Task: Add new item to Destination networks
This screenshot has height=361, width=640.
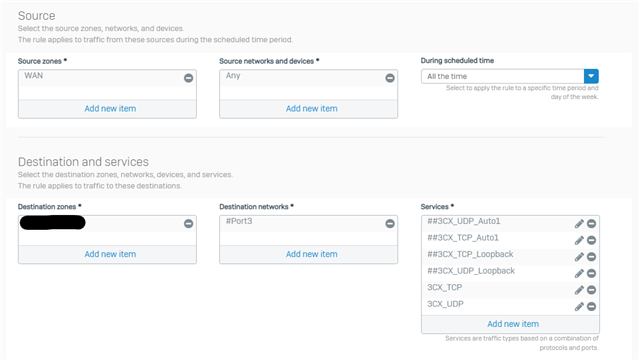Action: pyautogui.click(x=311, y=254)
